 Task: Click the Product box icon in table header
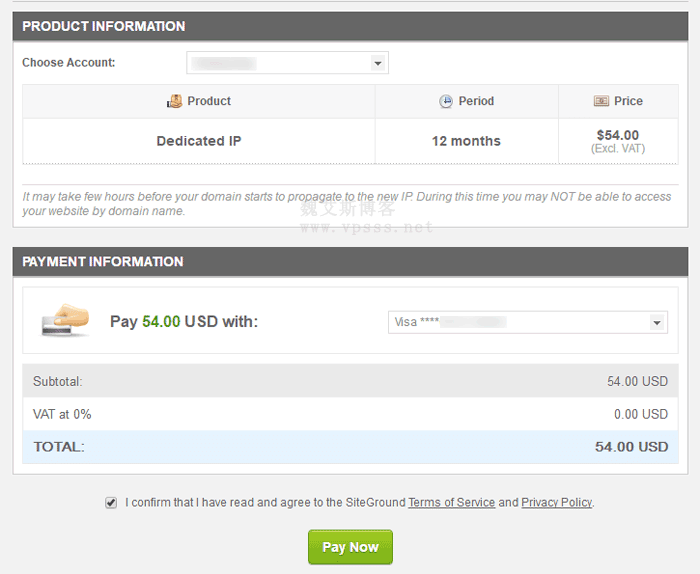click(x=175, y=101)
